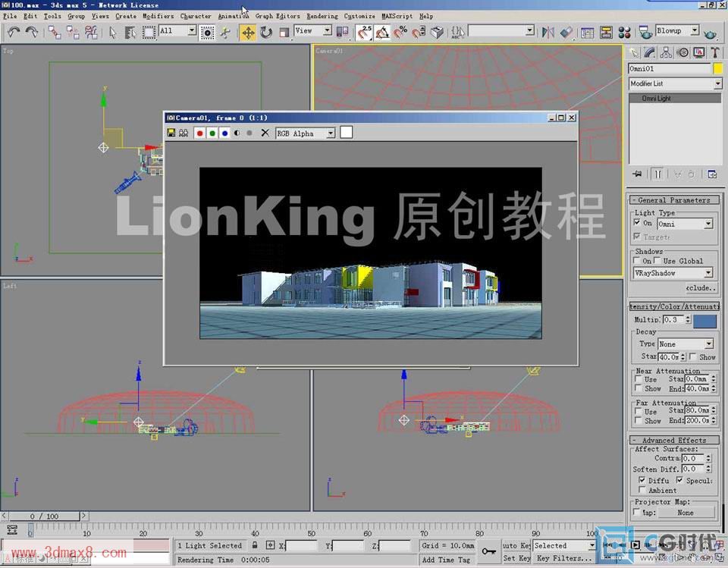Click the Undo arrow in toolbar
728x568 pixels.
[14, 33]
